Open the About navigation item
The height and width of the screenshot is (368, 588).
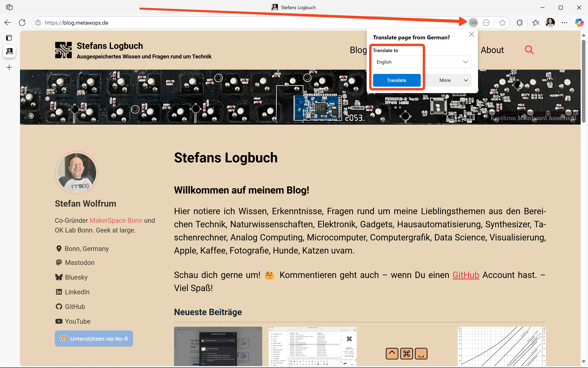[492, 50]
